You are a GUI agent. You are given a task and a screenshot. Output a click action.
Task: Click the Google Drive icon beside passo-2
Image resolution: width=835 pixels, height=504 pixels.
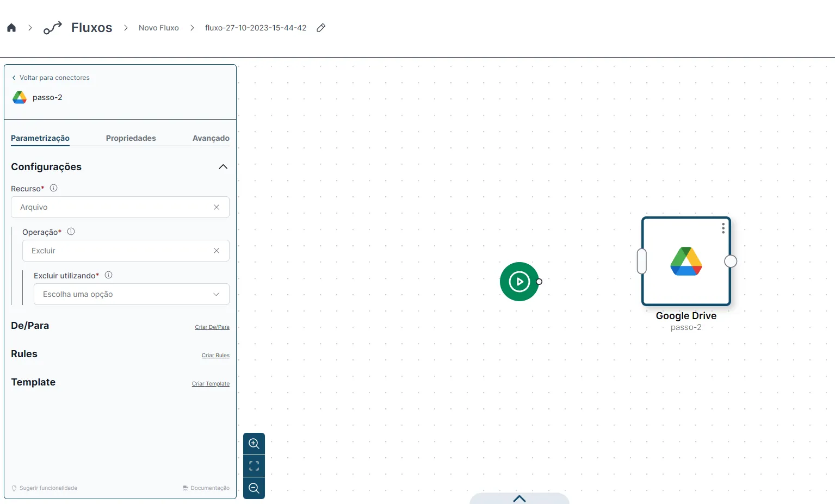coord(20,97)
